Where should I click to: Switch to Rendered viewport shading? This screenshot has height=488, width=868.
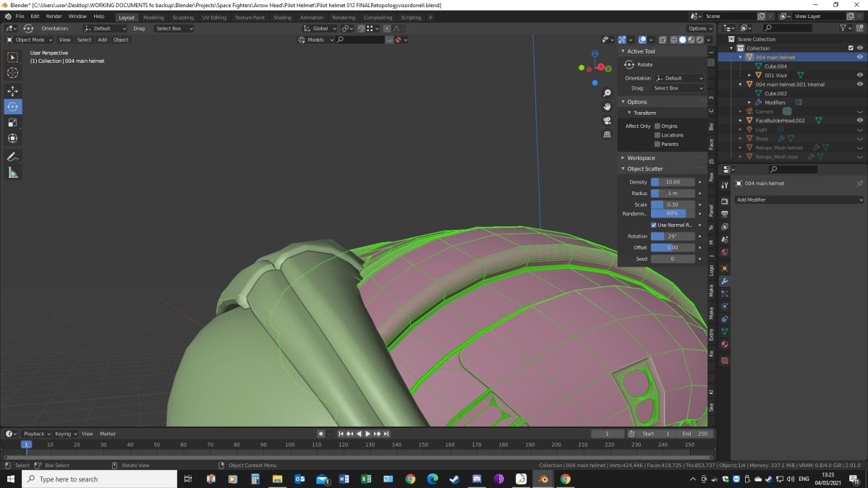(699, 40)
